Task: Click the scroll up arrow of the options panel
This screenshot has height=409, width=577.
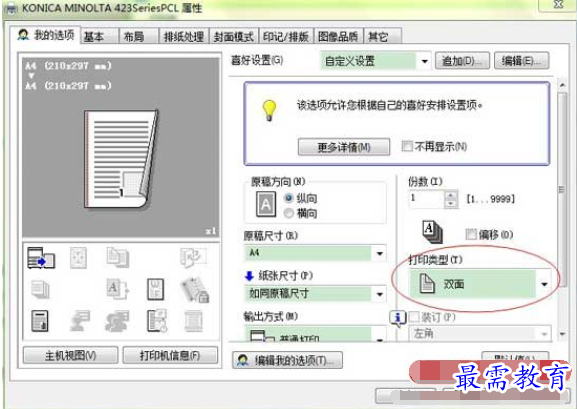Action: point(562,85)
